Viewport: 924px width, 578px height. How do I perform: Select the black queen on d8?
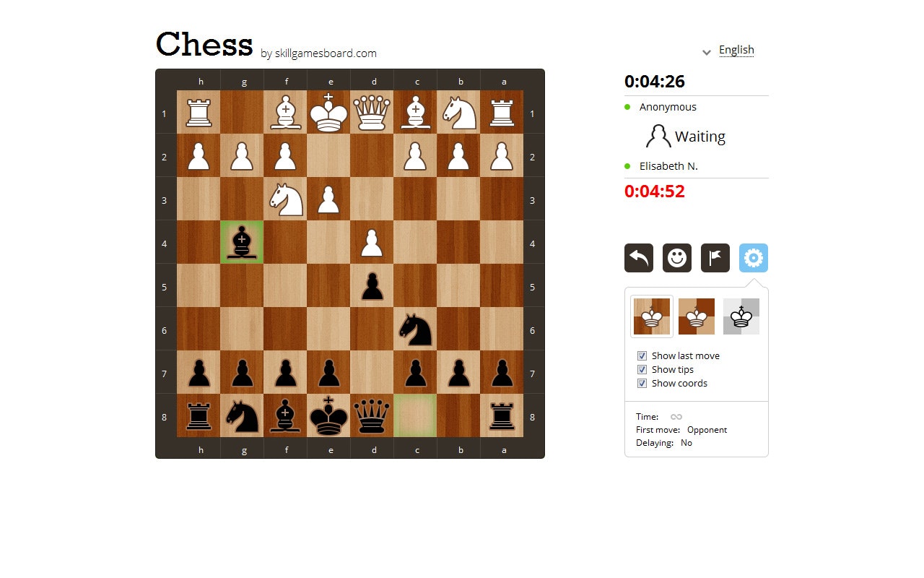click(x=372, y=415)
